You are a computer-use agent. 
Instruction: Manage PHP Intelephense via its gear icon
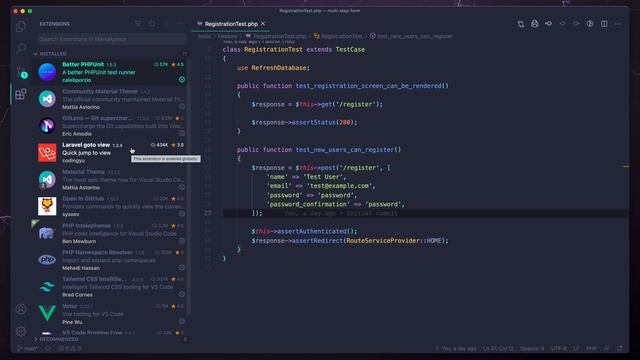[182, 241]
